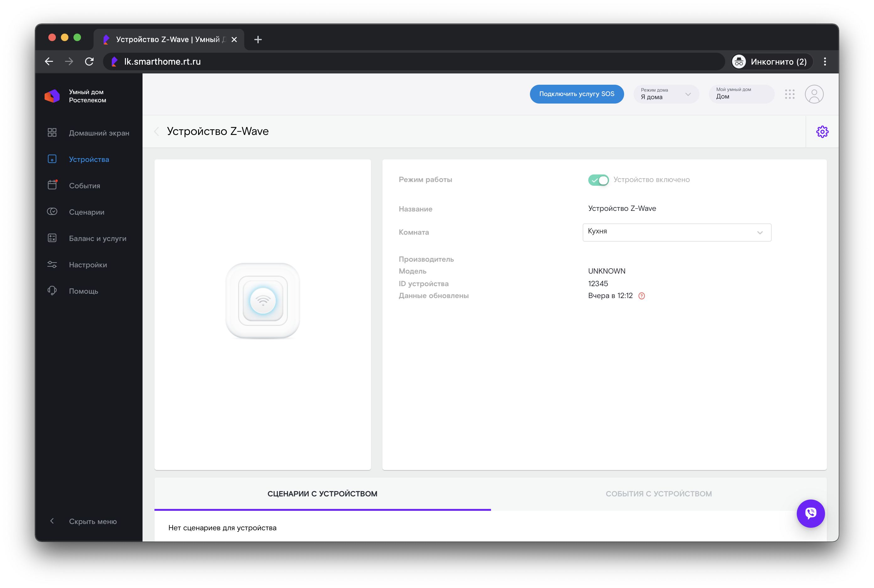Image resolution: width=874 pixels, height=588 pixels.
Task: Go to Баланс и услуги
Action: (x=98, y=238)
